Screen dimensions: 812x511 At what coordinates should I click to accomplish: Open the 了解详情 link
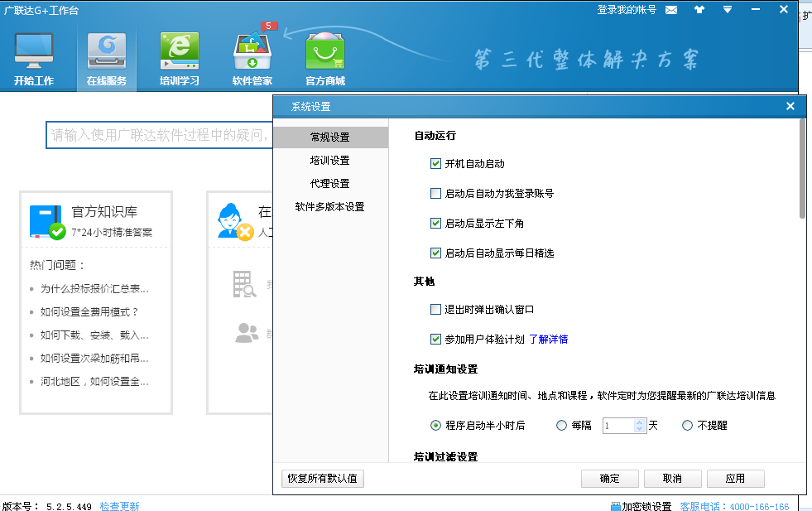coord(549,339)
